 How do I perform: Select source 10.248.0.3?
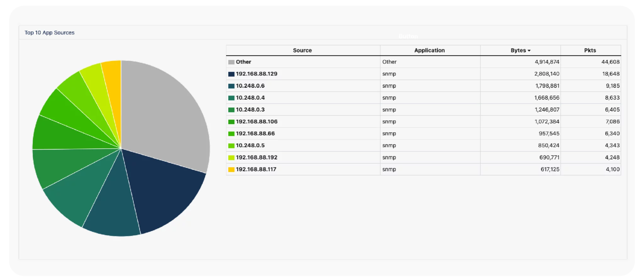250,110
